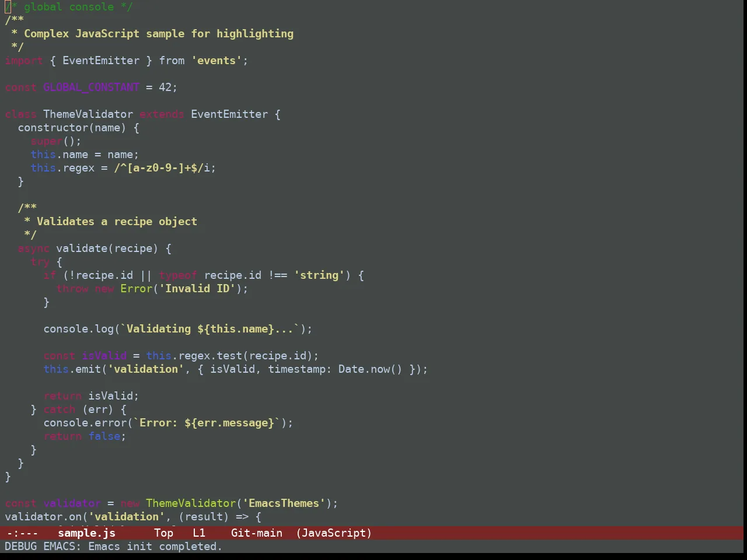Click the 'events' string literal
The width and height of the screenshot is (747, 560).
tap(217, 61)
